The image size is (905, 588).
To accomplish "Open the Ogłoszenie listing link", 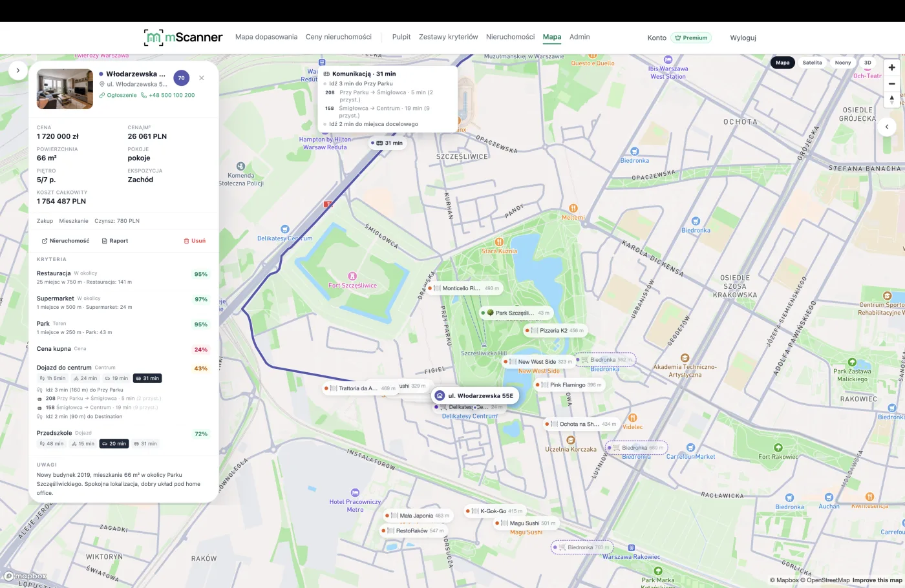I will (x=118, y=95).
